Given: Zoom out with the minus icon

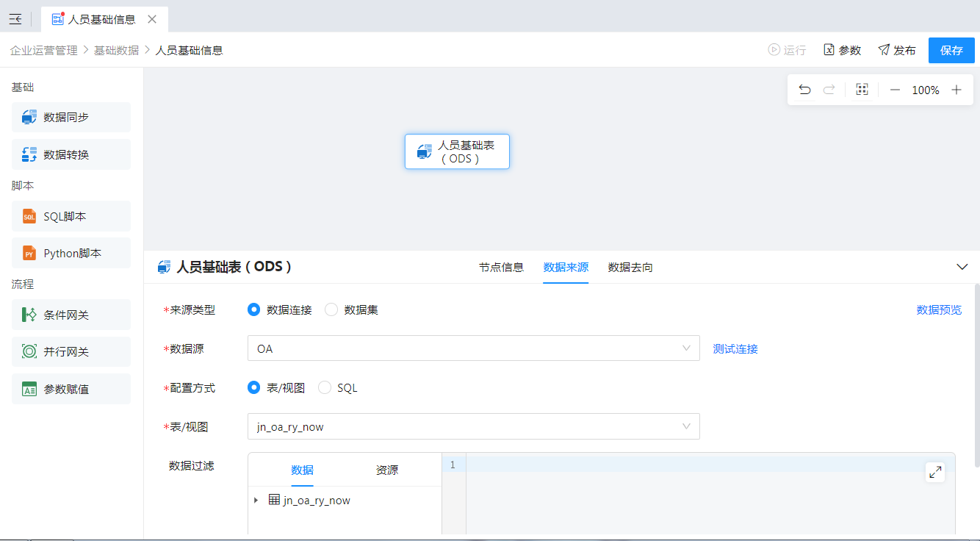Looking at the screenshot, I should point(895,90).
